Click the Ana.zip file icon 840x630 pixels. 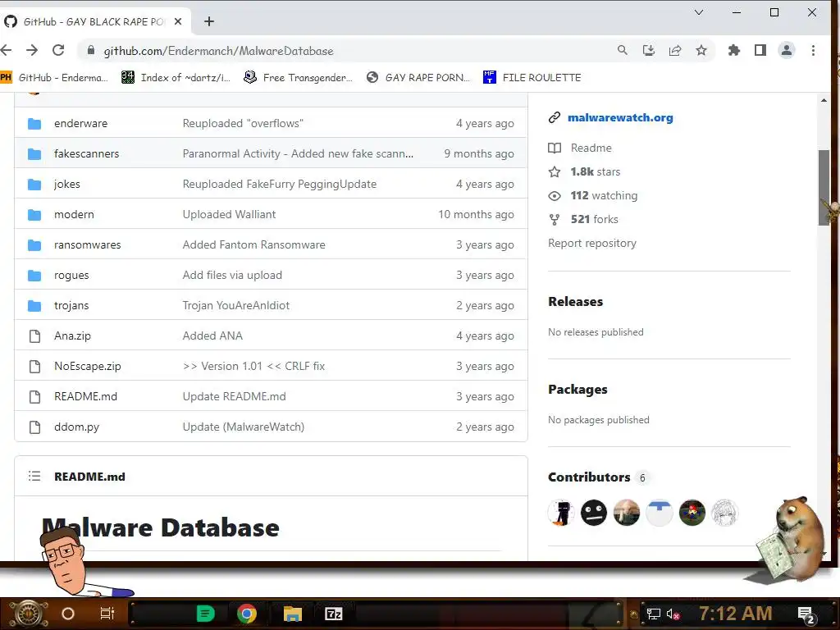[34, 336]
